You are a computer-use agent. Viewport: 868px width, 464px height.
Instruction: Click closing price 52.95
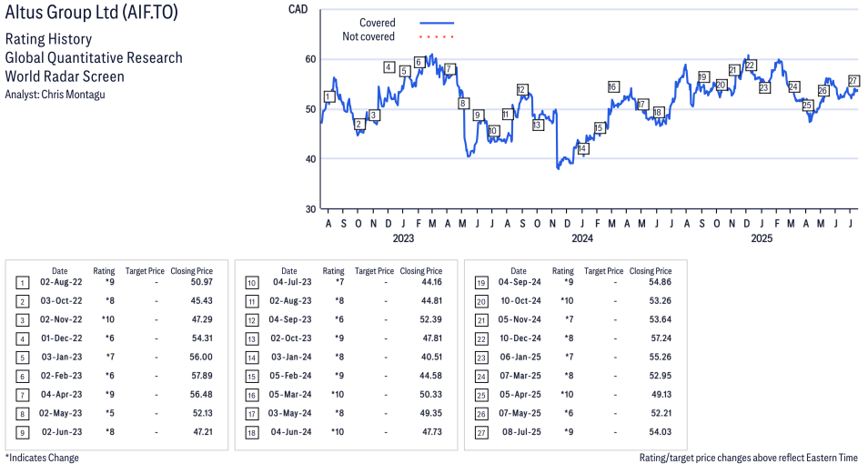click(x=661, y=376)
